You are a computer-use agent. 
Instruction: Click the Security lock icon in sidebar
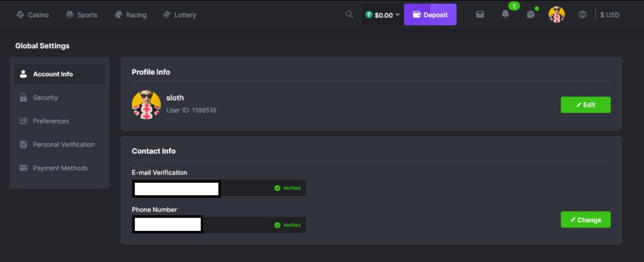click(x=23, y=98)
